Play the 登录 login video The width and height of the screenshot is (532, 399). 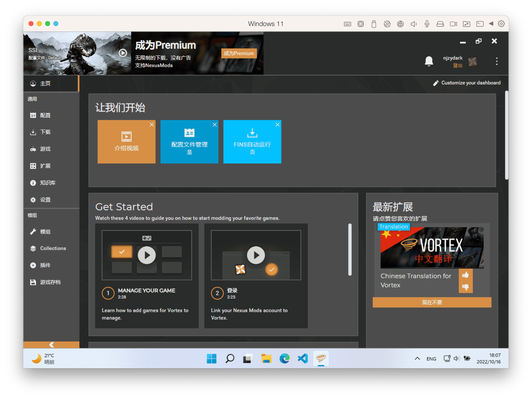click(256, 255)
